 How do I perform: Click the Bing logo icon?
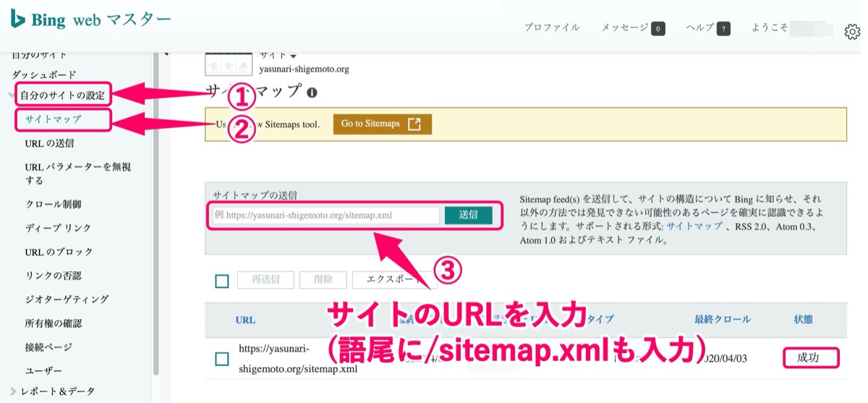17,19
